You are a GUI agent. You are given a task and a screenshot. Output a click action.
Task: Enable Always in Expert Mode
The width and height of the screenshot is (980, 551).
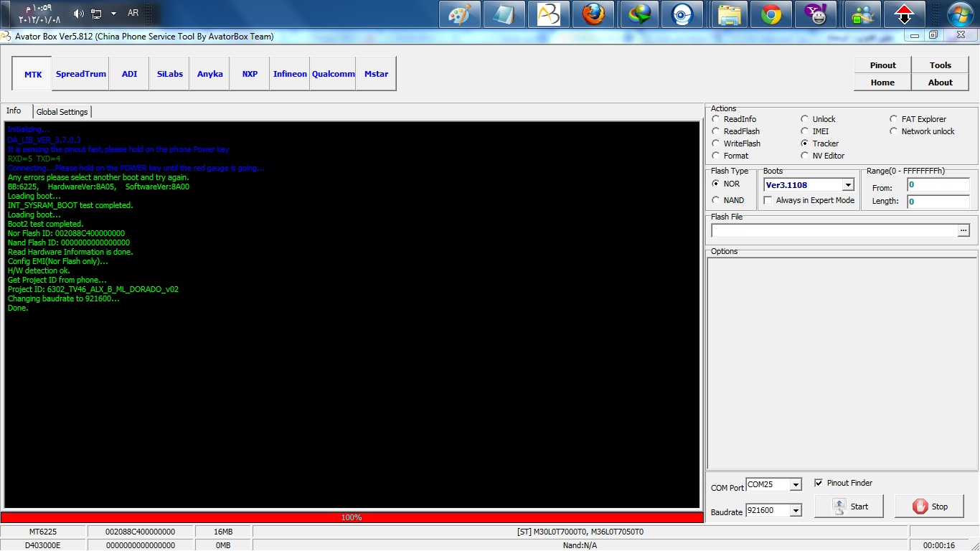[768, 200]
